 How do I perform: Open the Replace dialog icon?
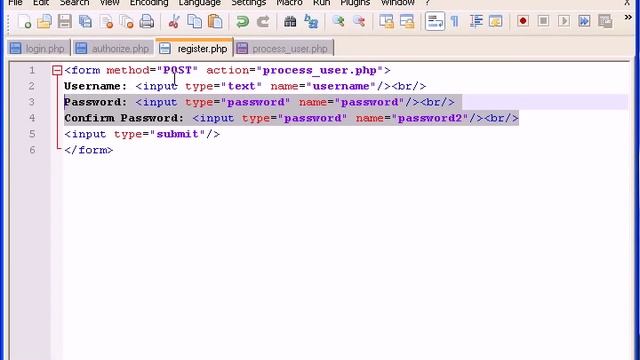click(311, 21)
